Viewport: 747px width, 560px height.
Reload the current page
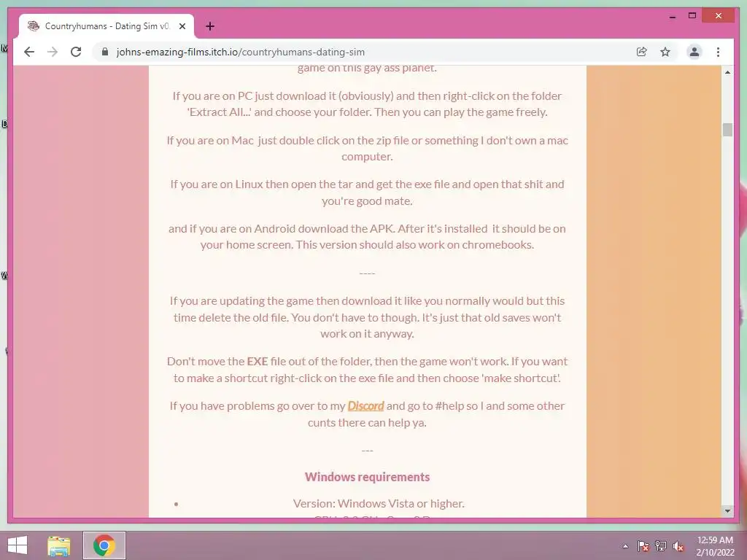click(76, 52)
